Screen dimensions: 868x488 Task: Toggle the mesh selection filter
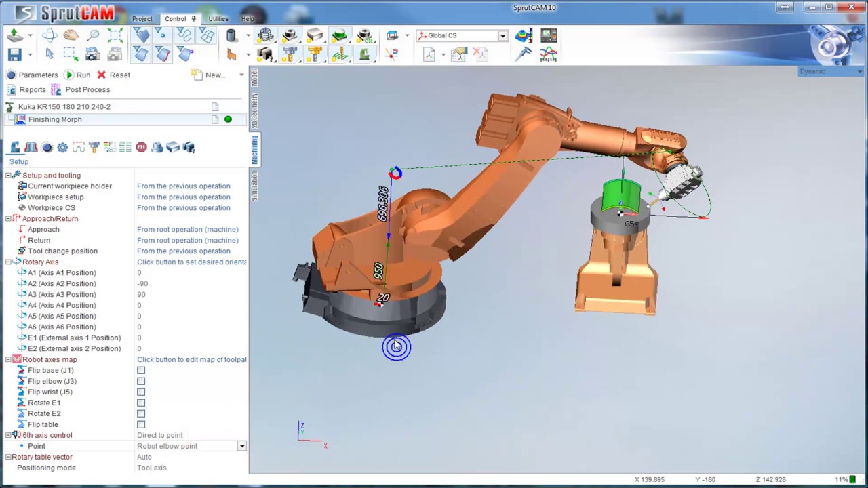tap(206, 35)
